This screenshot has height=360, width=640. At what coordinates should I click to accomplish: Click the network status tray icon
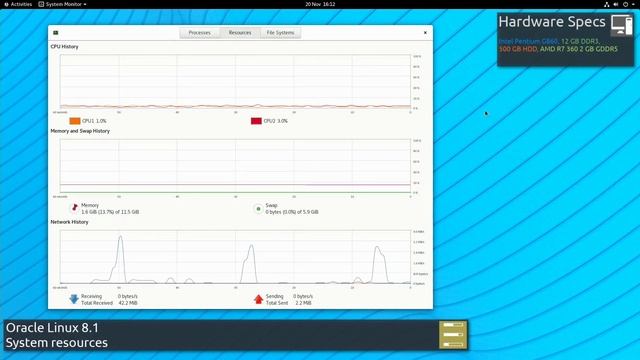[607, 4]
